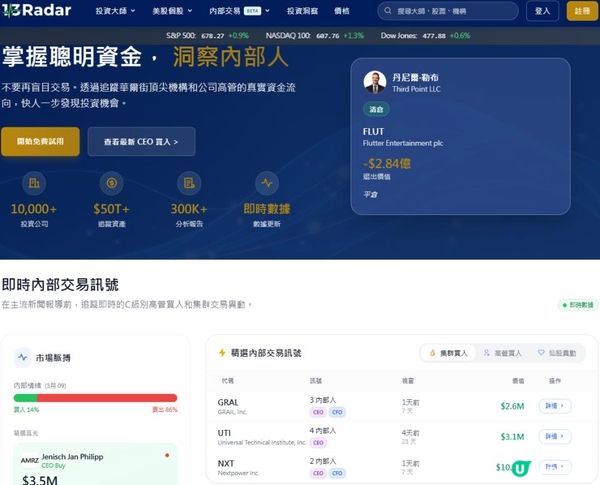Switch to the 低股異動 tab

point(557,353)
